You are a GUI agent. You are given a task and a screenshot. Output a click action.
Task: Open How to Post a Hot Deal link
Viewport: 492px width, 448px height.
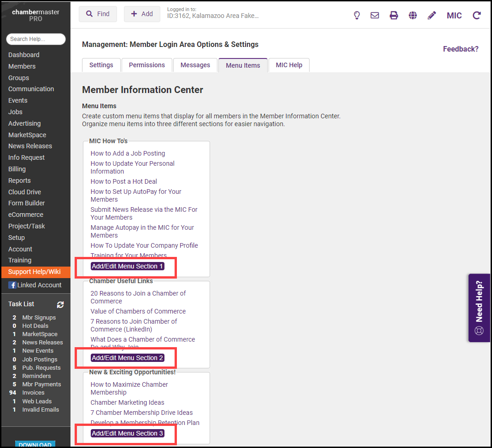coord(124,181)
